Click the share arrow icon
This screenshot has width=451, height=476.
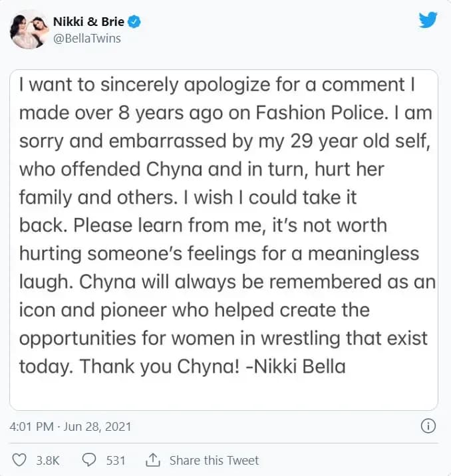pyautogui.click(x=153, y=460)
